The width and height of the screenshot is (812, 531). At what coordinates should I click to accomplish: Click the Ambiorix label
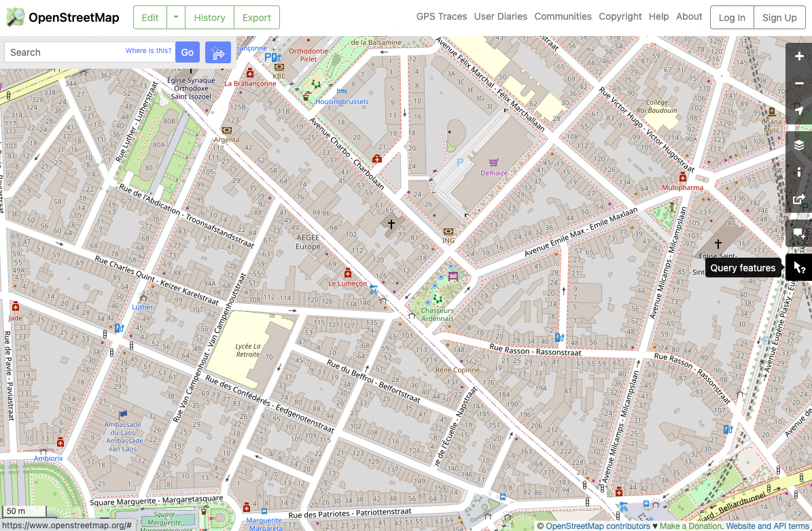(48, 458)
